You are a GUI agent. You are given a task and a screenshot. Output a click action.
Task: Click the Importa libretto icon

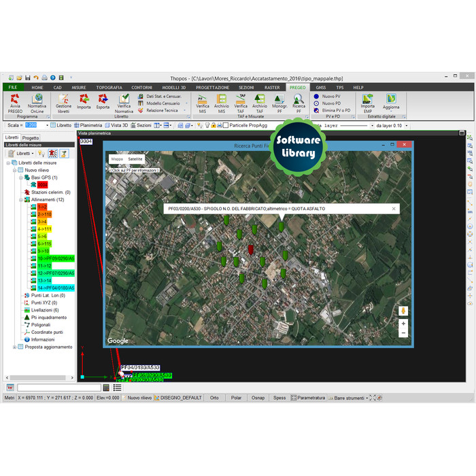tap(84, 102)
